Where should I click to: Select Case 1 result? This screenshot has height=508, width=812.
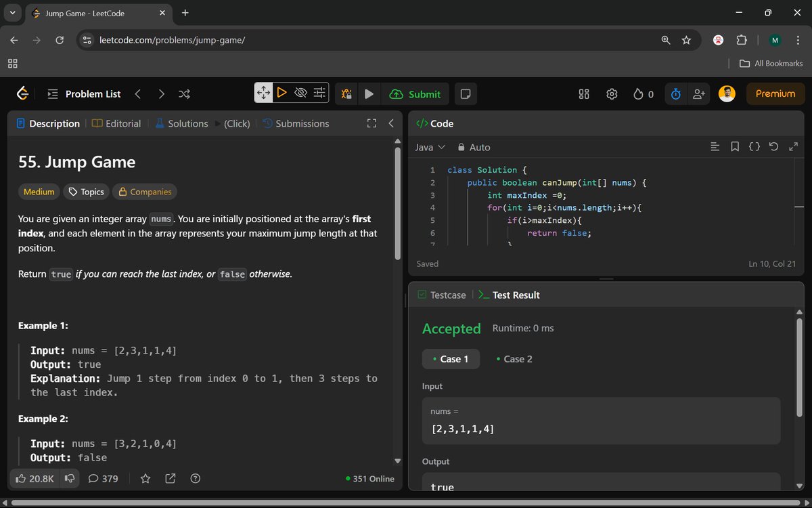pos(451,359)
